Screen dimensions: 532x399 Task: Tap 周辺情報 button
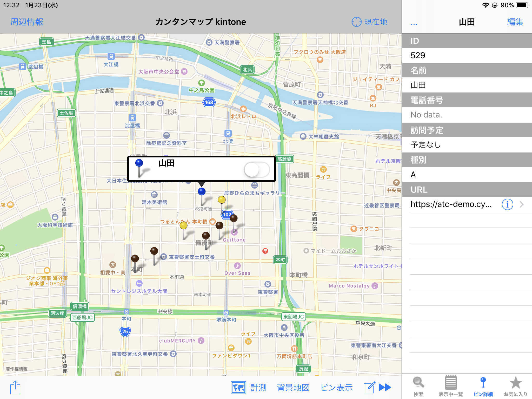27,22
